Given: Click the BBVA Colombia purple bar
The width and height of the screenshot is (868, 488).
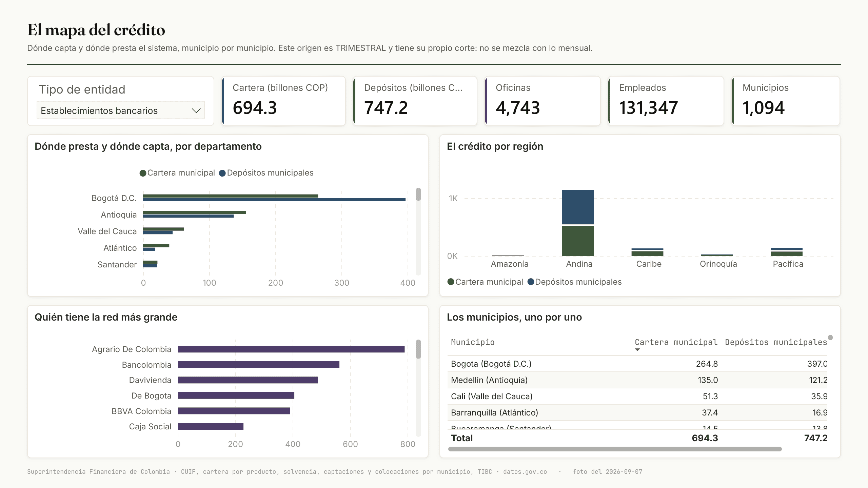Looking at the screenshot, I should pyautogui.click(x=234, y=411).
